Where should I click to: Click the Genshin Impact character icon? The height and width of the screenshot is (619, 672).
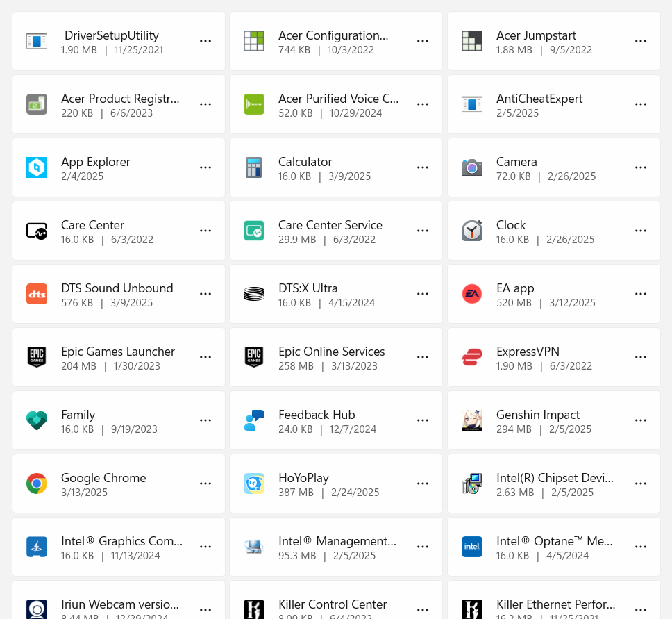[472, 420]
